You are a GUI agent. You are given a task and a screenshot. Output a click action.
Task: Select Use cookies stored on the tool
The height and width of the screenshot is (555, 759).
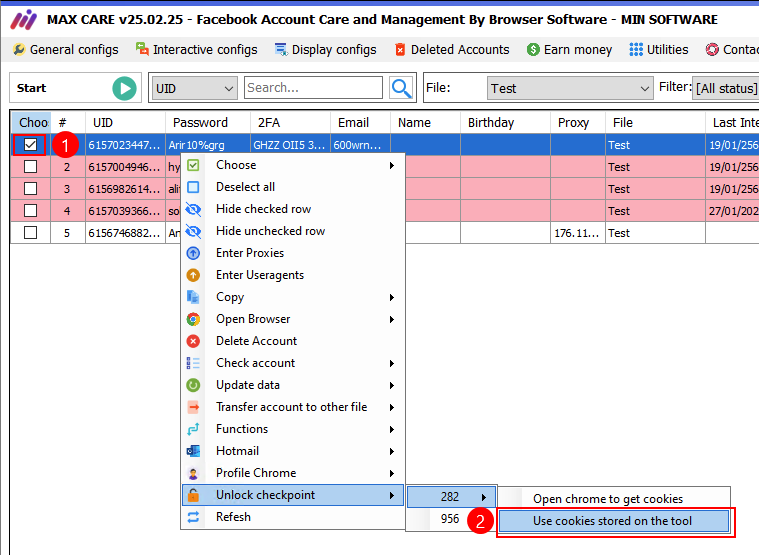[x=613, y=521]
